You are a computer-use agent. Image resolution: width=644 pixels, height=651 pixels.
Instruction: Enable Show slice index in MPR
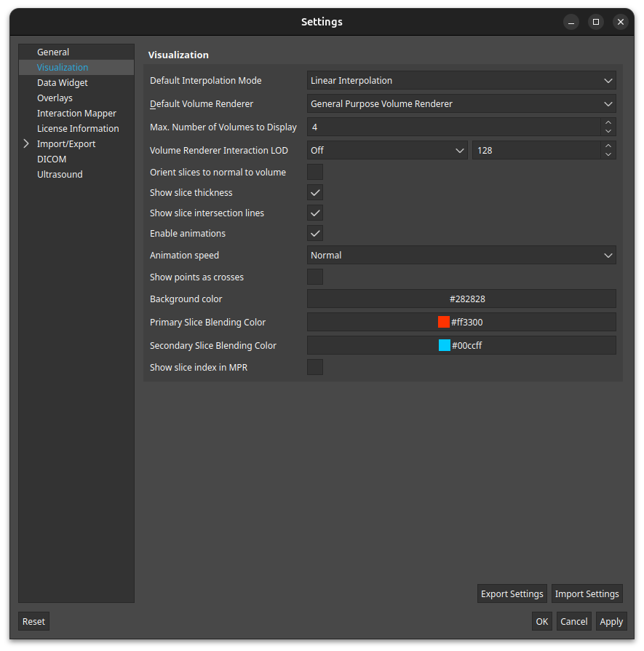tap(315, 367)
